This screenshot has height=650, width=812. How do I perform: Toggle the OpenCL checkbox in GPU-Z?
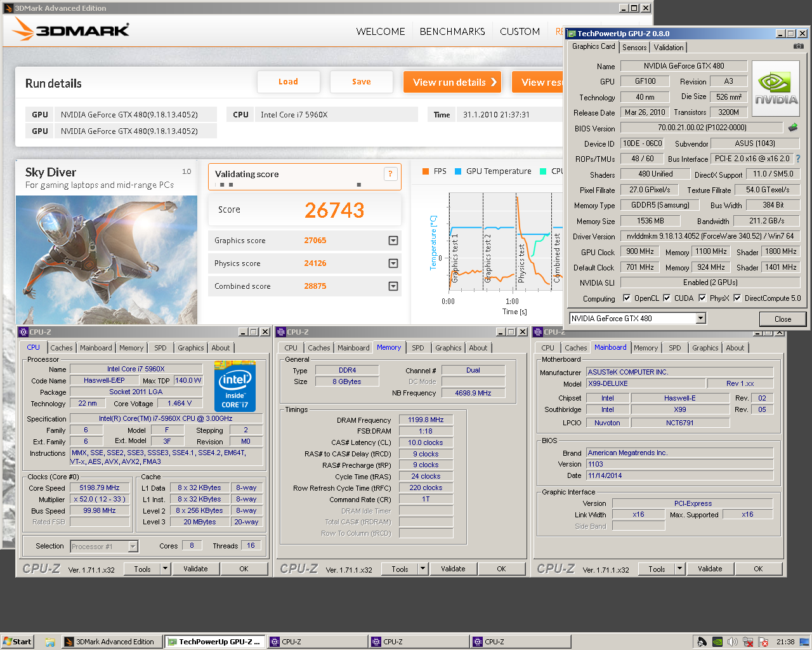click(x=627, y=298)
